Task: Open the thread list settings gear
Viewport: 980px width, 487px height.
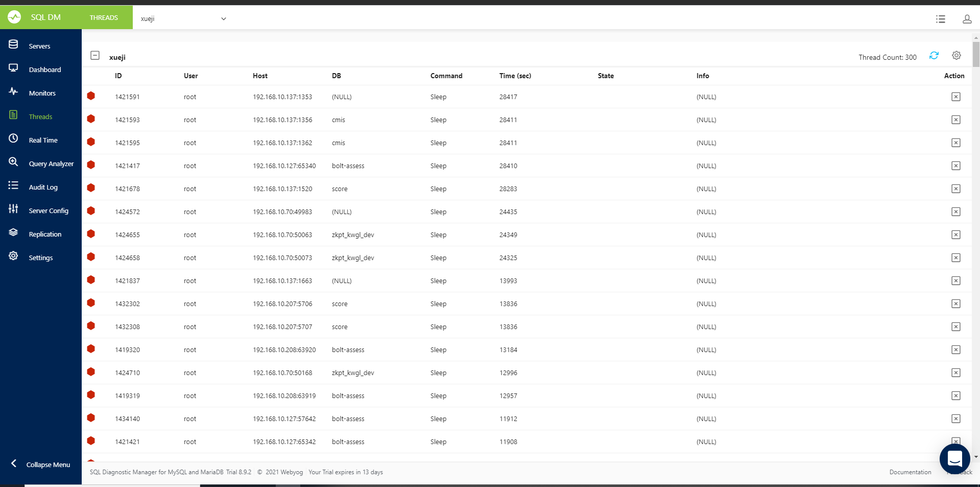Action: (956, 55)
